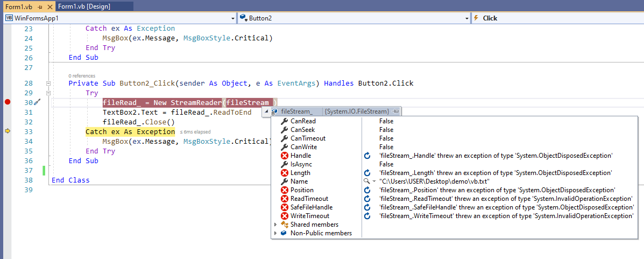Click the wrench icon next to CanWrite
644x259 pixels.
[x=284, y=147]
